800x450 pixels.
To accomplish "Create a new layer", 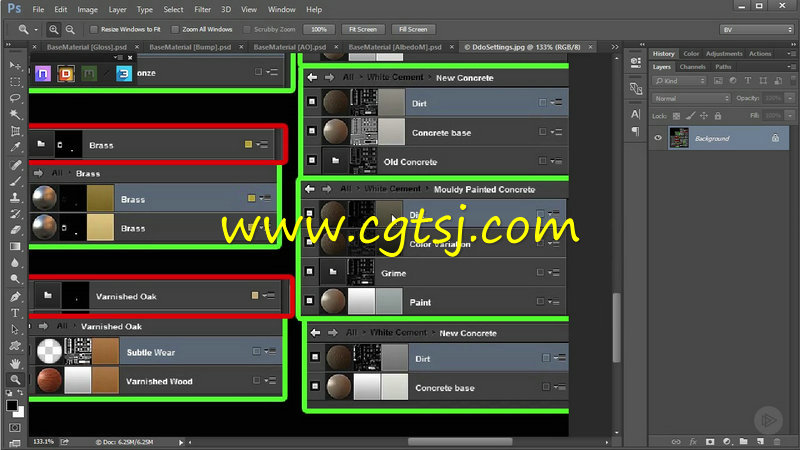I will pos(760,441).
